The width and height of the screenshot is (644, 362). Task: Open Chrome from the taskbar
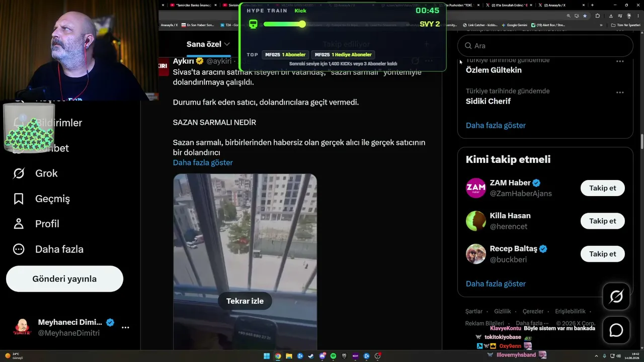click(278, 356)
